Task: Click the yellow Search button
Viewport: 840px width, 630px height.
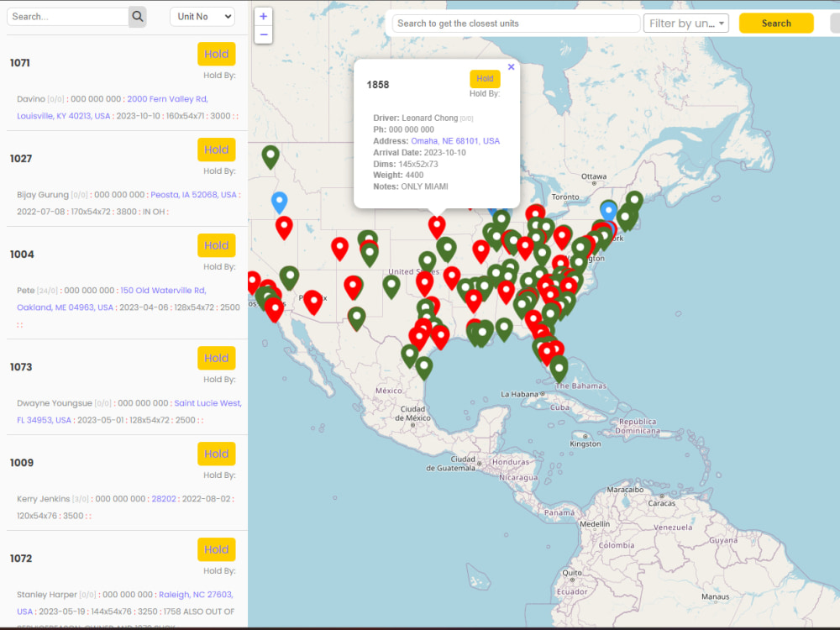Action: [x=776, y=23]
